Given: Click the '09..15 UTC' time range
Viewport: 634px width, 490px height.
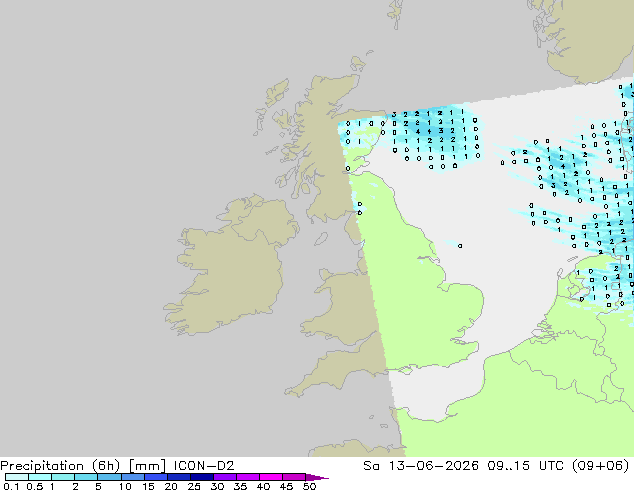Looking at the screenshot, I should 526,466.
